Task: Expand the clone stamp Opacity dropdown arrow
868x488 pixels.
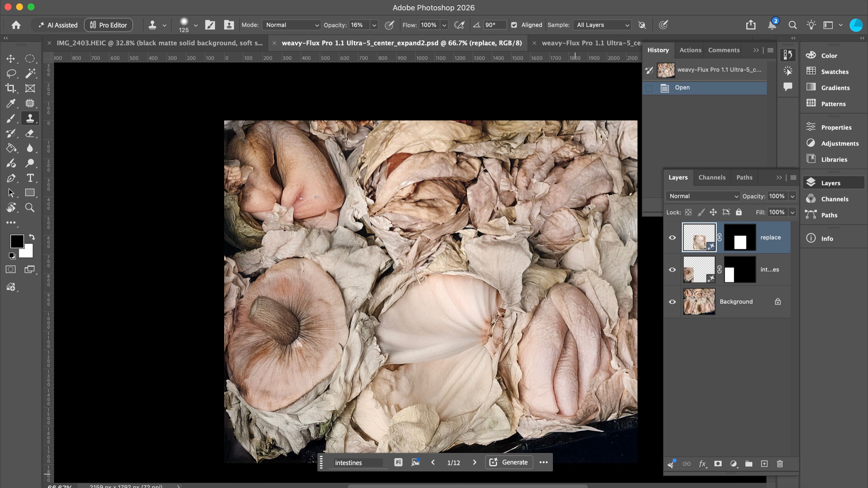Action: 374,25
